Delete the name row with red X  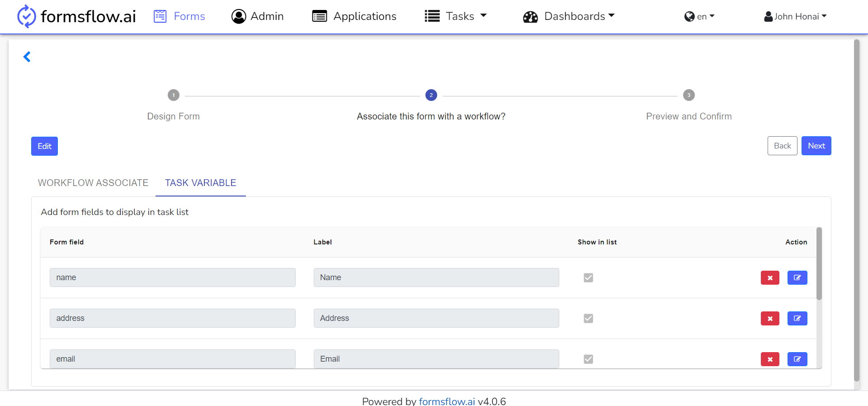tap(770, 278)
